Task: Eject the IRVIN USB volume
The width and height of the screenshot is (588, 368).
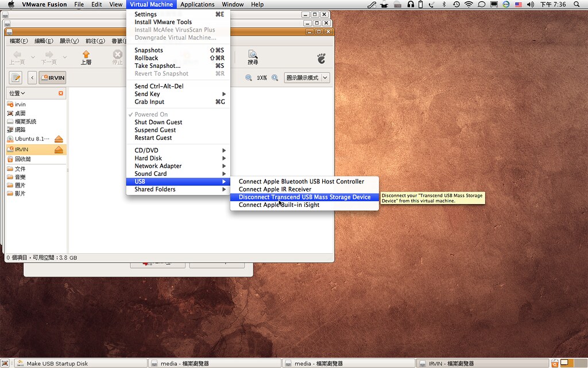Action: [58, 149]
